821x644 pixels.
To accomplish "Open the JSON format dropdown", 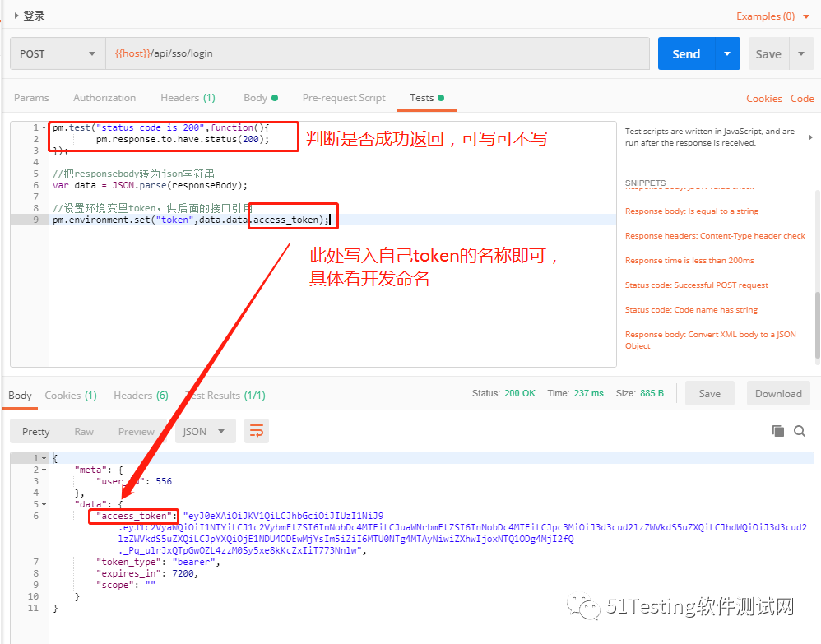I will 205,431.
